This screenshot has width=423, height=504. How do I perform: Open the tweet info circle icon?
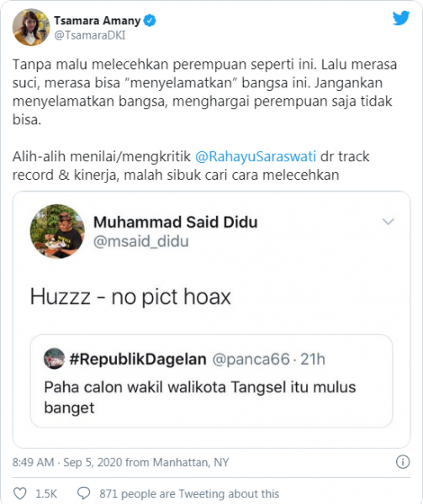(x=403, y=462)
